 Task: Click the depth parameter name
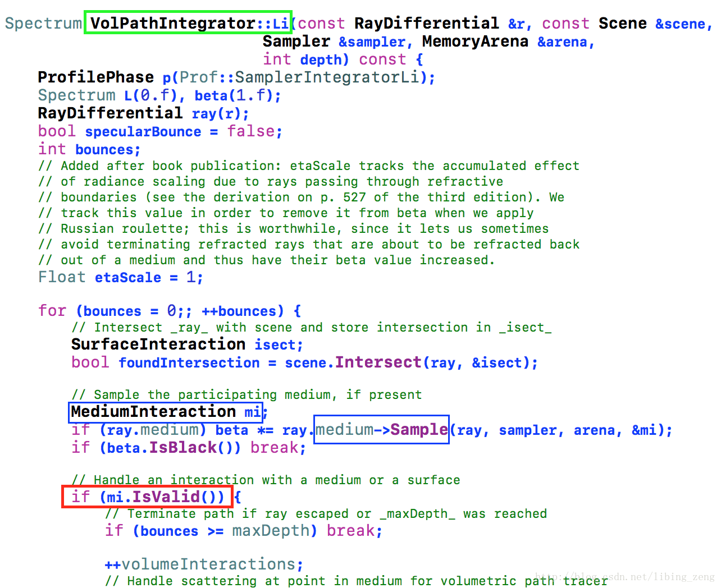click(x=321, y=59)
